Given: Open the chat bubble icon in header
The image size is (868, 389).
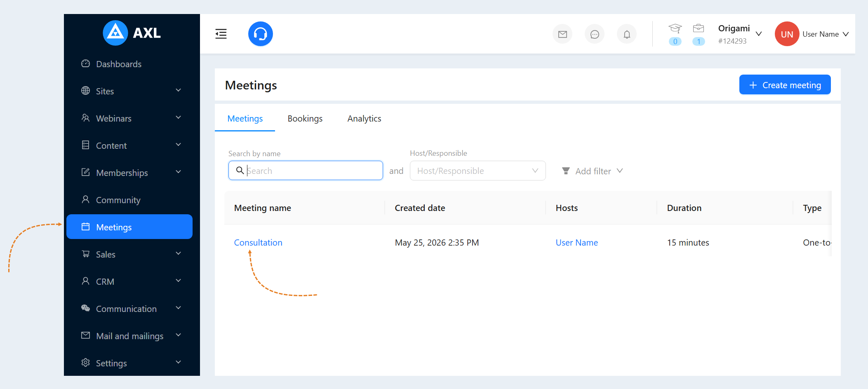Looking at the screenshot, I should coord(595,34).
